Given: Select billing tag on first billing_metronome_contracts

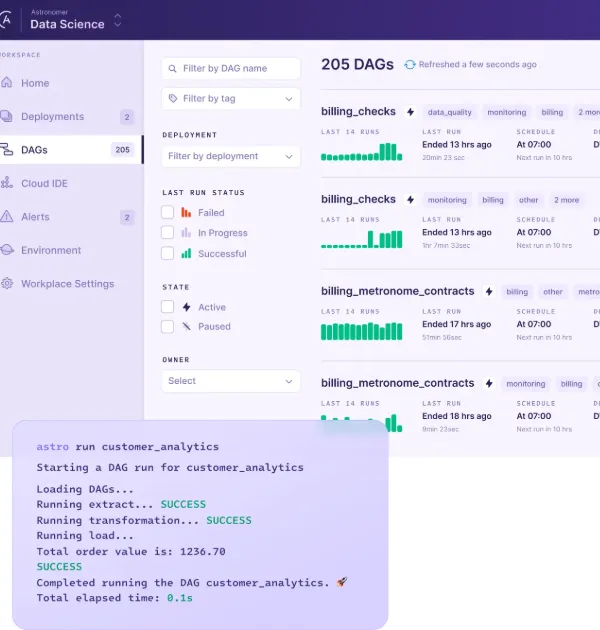Looking at the screenshot, I should tap(517, 292).
